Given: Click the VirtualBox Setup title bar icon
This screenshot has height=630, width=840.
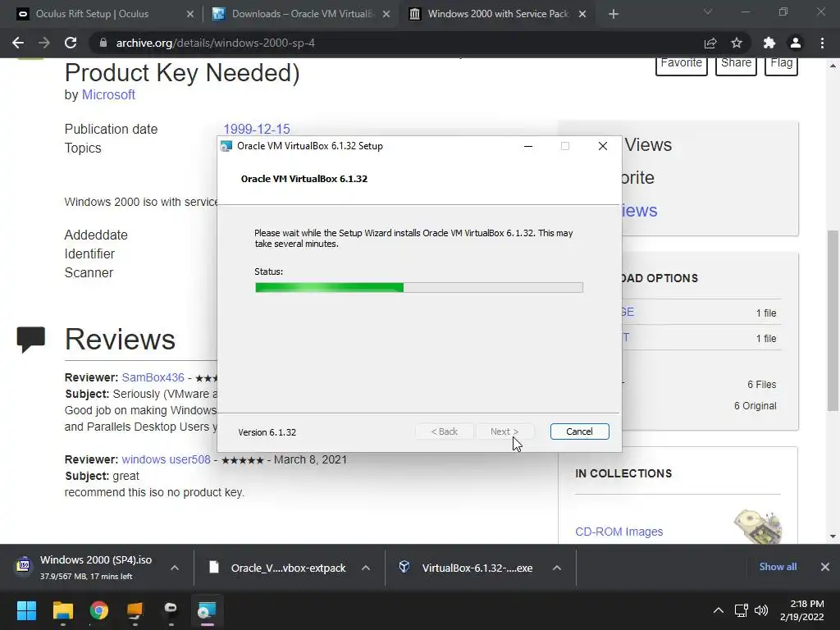Looking at the screenshot, I should (x=226, y=146).
